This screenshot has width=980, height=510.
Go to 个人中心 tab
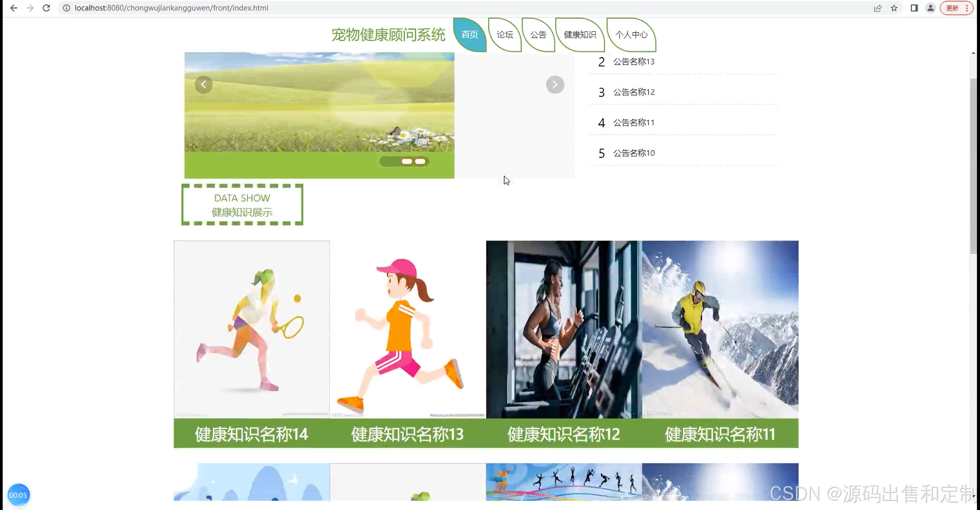point(631,35)
